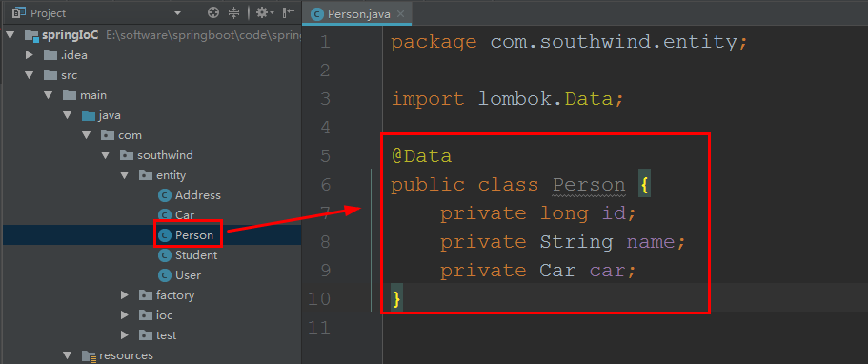The width and height of the screenshot is (868, 364).
Task: Click the springIoC module folder icon
Action: (x=31, y=35)
